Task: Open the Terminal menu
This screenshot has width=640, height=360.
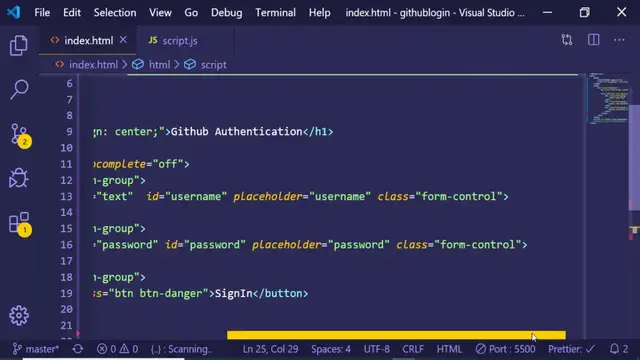Action: (276, 13)
